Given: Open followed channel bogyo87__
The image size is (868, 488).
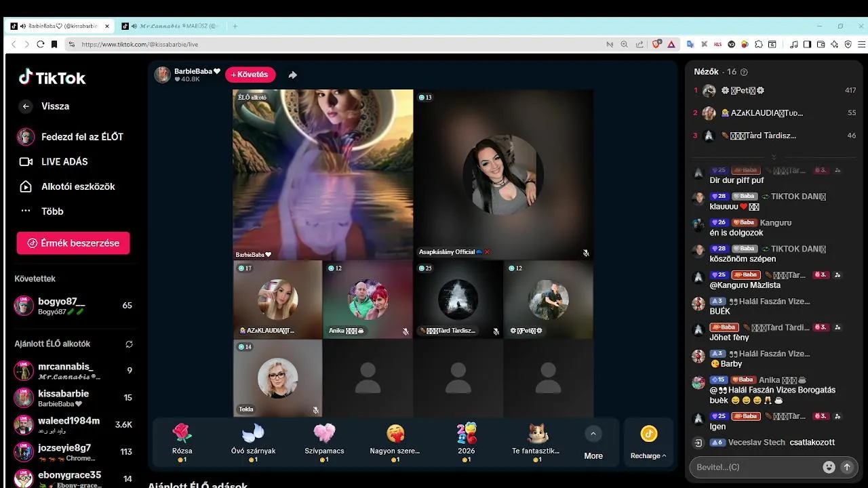Looking at the screenshot, I should pyautogui.click(x=73, y=306).
